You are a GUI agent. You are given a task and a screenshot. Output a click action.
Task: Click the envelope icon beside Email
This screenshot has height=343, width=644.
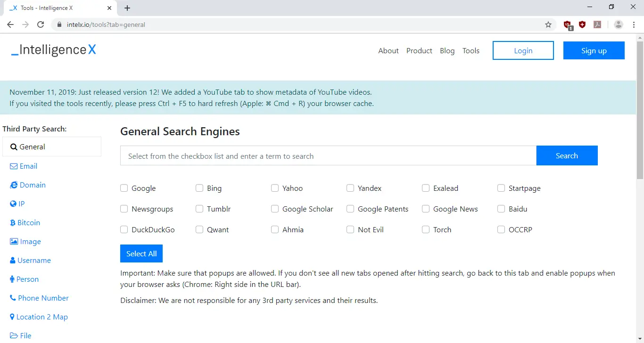tap(14, 166)
